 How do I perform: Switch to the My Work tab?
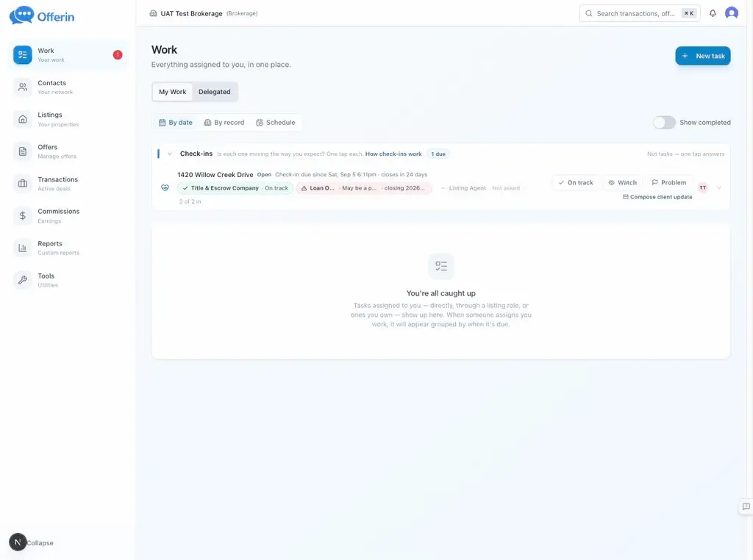[x=172, y=92]
